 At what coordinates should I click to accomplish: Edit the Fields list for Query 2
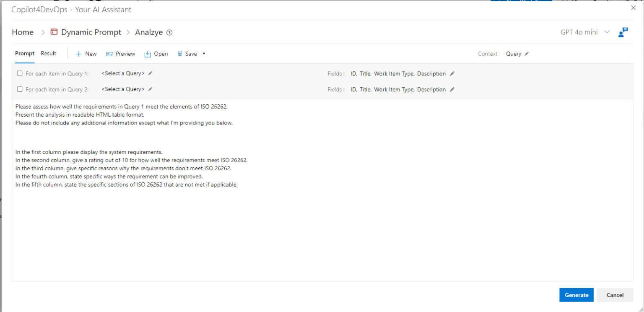coord(452,90)
